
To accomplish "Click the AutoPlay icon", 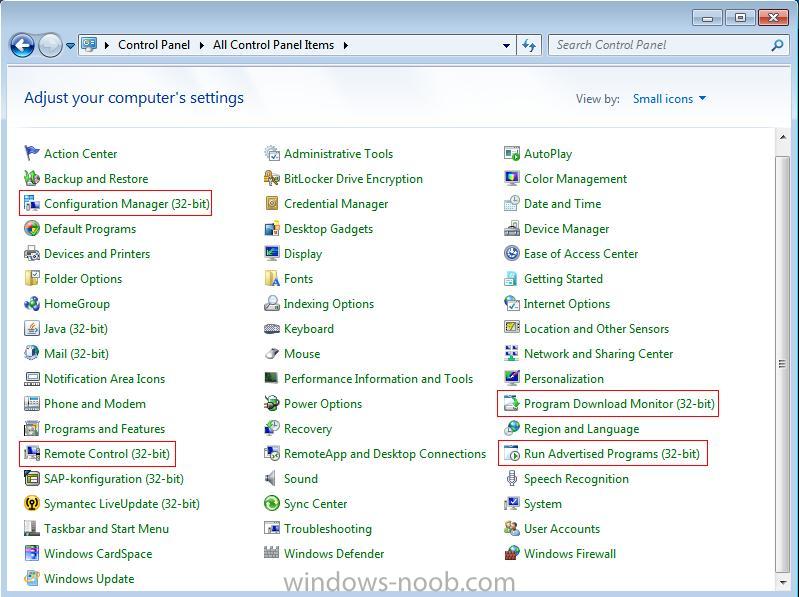I will 512,153.
